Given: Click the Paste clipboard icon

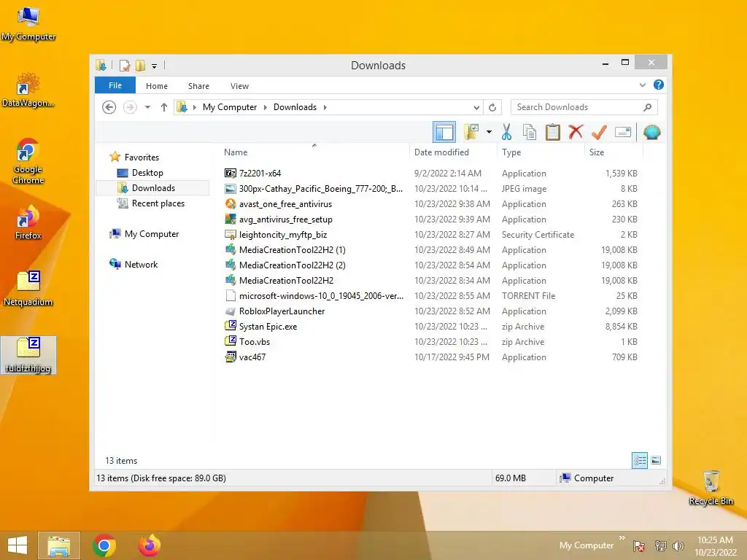Looking at the screenshot, I should [553, 132].
